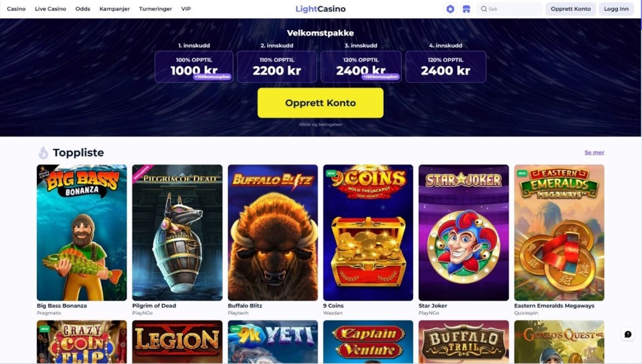642x364 pixels.
Task: Open the shop storefront icon in header
Action: pyautogui.click(x=466, y=9)
